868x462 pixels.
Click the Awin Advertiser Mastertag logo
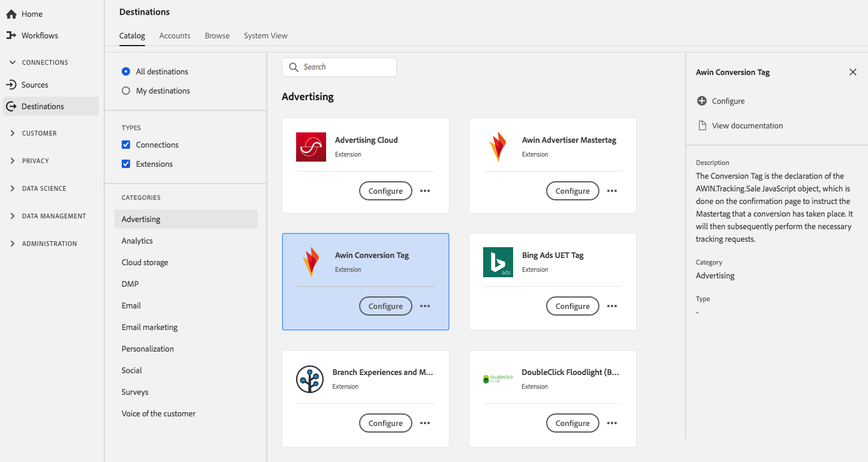[498, 147]
